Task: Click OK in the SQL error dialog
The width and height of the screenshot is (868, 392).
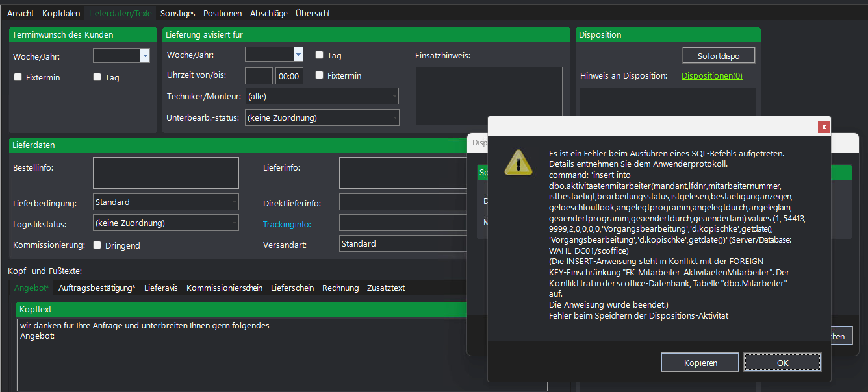Action: (782, 363)
